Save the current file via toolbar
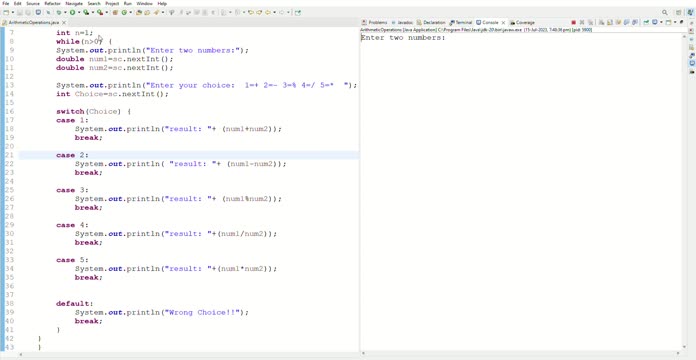This screenshot has width=696, height=360. 20,12
